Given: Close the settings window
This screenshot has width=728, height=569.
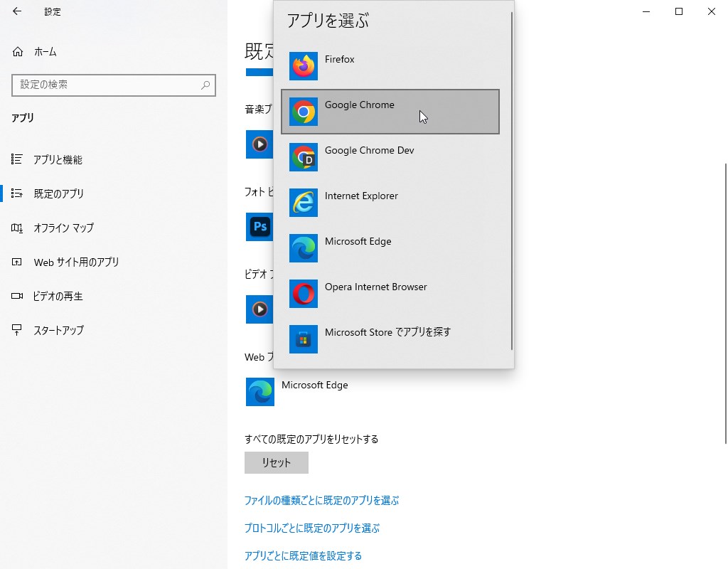Looking at the screenshot, I should point(711,11).
